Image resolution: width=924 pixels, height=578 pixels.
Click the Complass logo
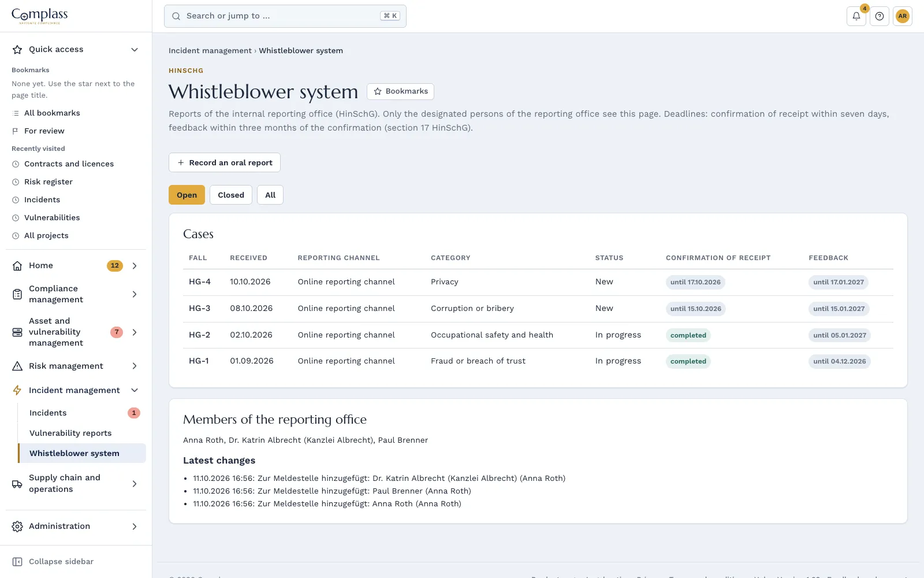[40, 16]
